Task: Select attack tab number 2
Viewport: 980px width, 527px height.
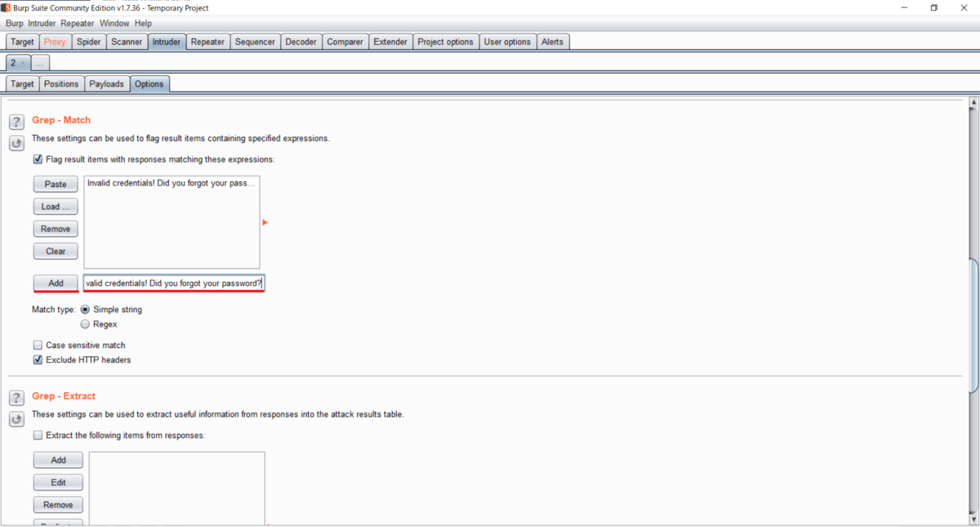Action: click(13, 63)
